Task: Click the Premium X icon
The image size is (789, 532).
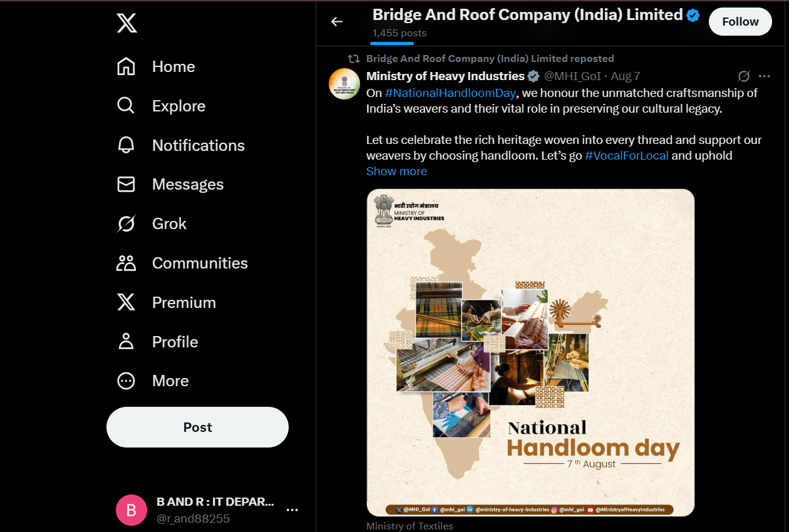Action: (x=126, y=302)
